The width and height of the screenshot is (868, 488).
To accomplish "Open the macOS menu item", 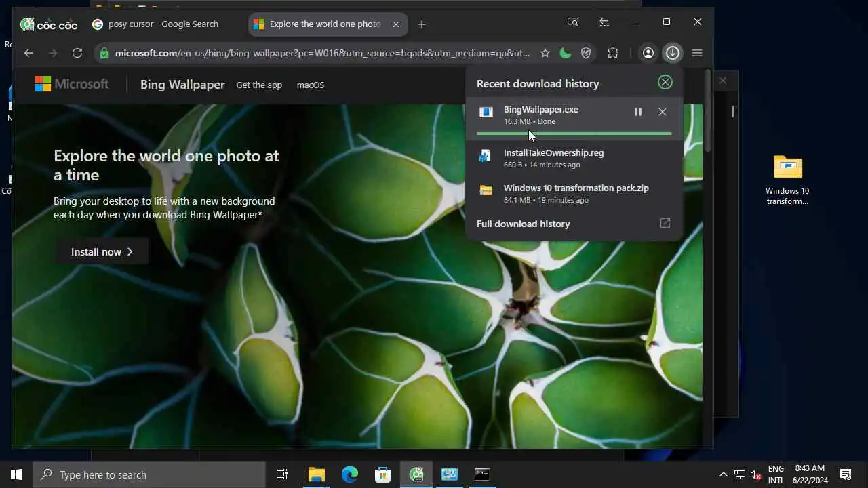I will click(311, 85).
